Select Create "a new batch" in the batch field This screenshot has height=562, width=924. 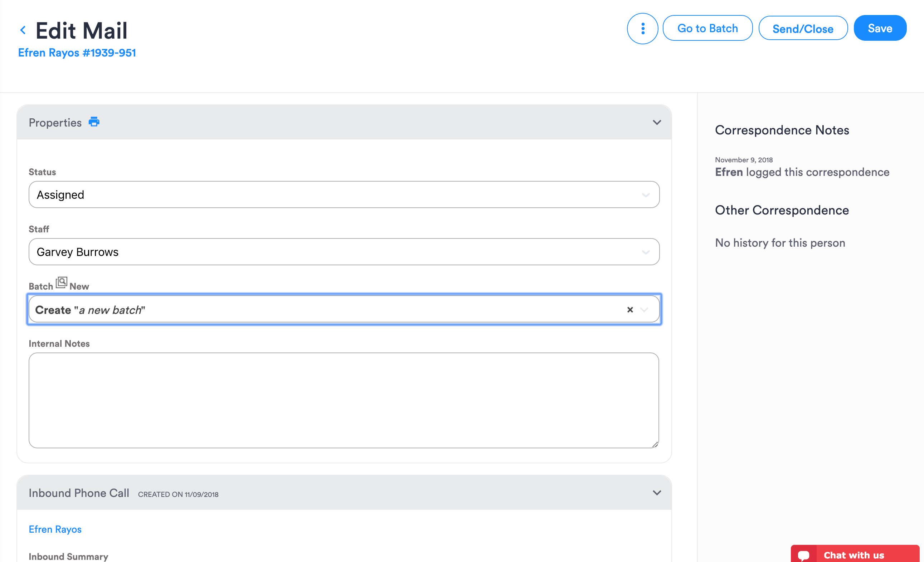point(263,310)
